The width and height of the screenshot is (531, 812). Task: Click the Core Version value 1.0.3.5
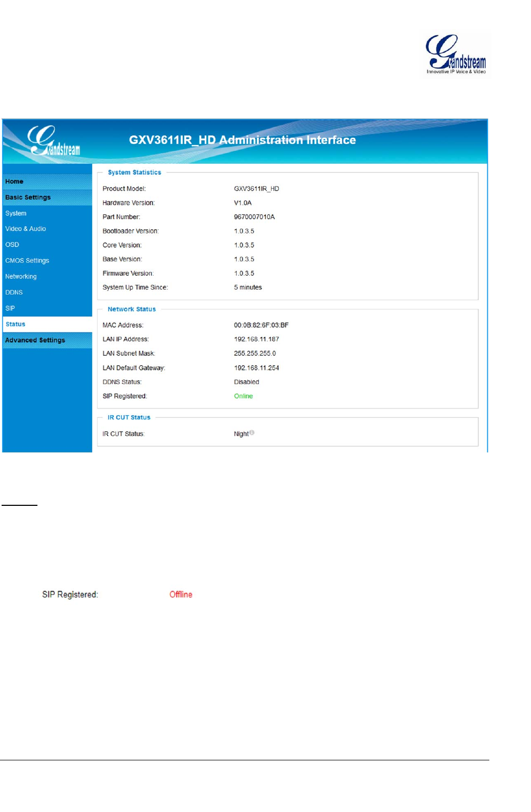(x=244, y=246)
